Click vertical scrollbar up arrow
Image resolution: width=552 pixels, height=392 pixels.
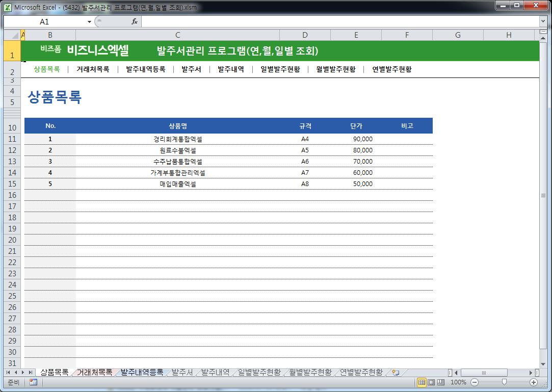(543, 37)
